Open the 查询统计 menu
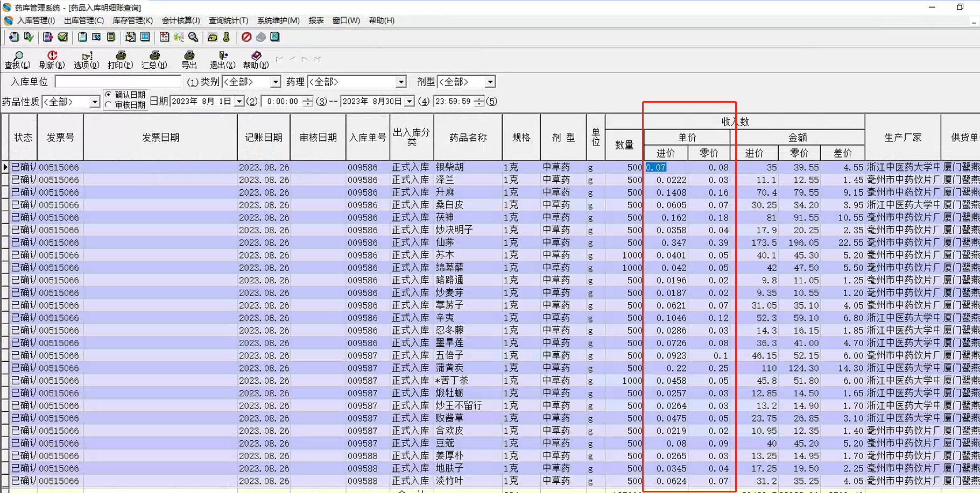This screenshot has width=980, height=493. point(228,20)
